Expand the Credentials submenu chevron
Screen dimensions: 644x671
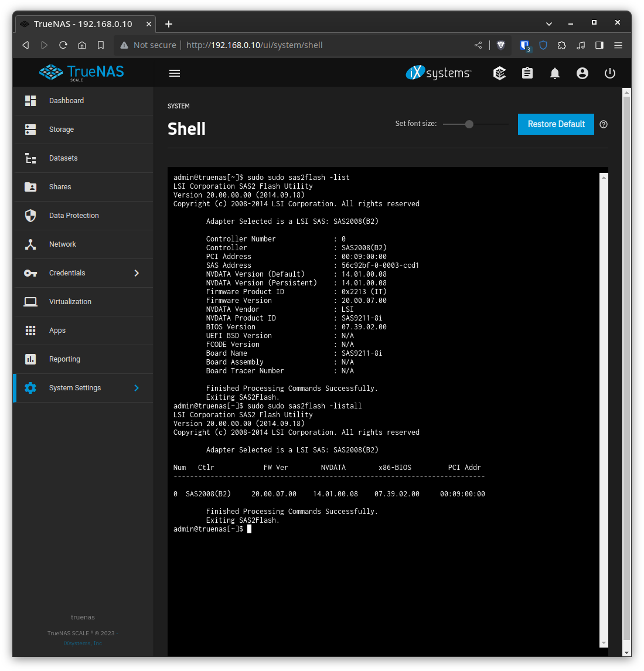(x=137, y=273)
